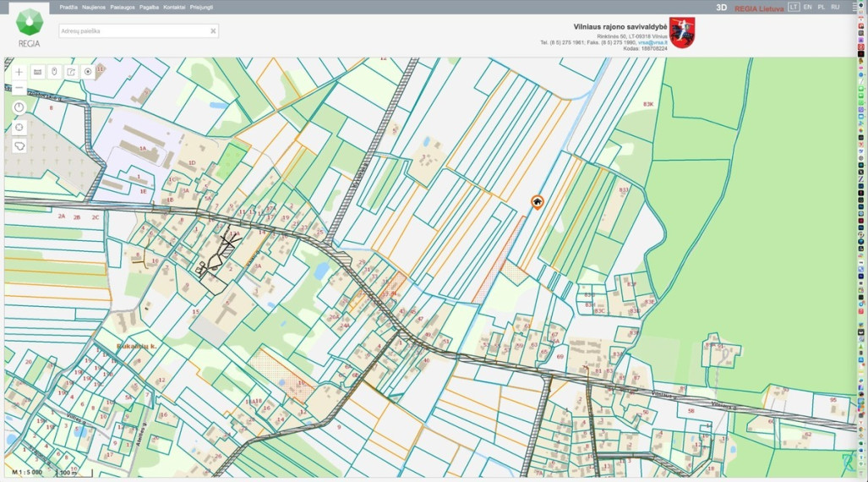Select the orange home marker on map
868x482 pixels.
click(x=537, y=202)
